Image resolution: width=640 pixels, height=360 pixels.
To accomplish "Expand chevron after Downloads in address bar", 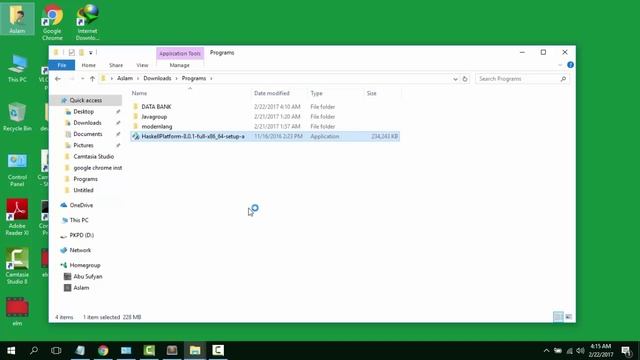I will pos(176,78).
